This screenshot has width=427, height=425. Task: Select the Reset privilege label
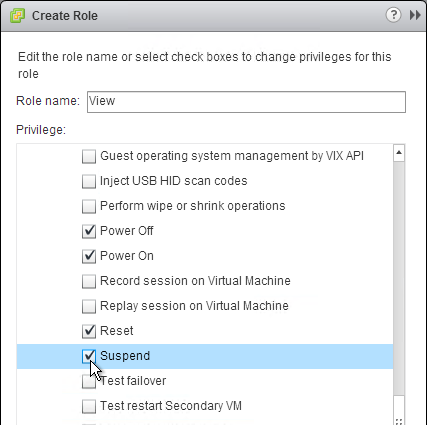tap(117, 331)
